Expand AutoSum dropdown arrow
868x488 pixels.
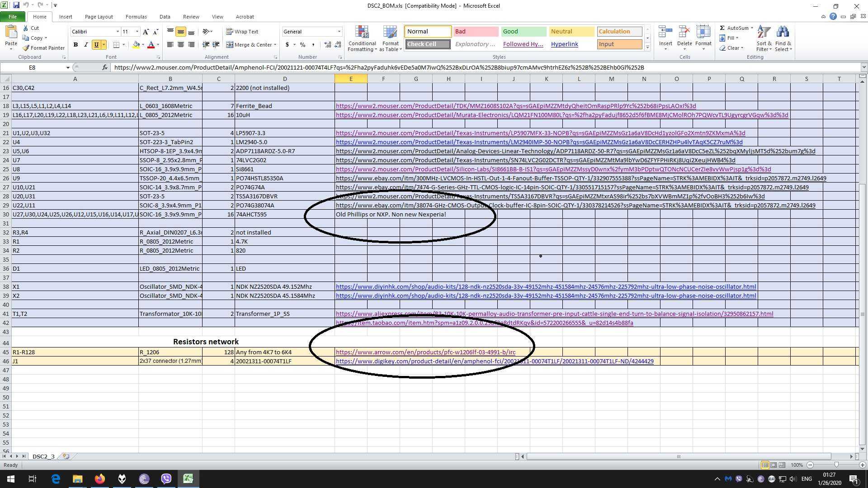click(752, 28)
